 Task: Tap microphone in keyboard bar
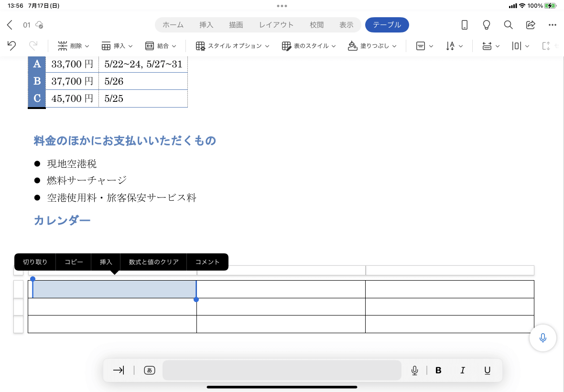coord(414,370)
